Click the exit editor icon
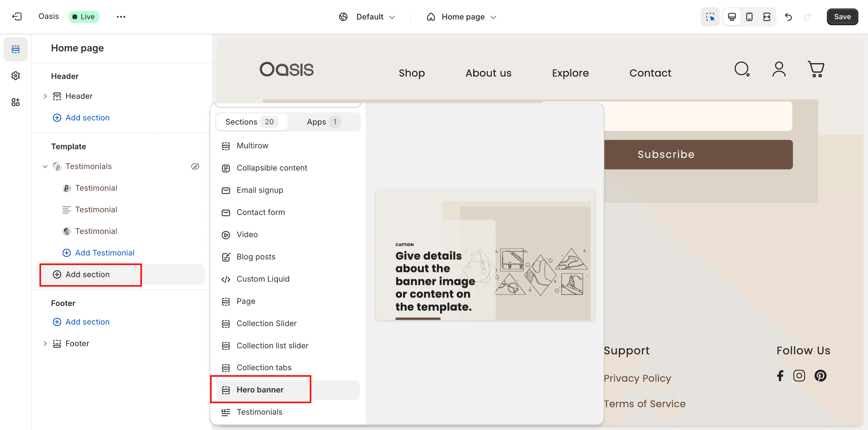 coord(17,17)
